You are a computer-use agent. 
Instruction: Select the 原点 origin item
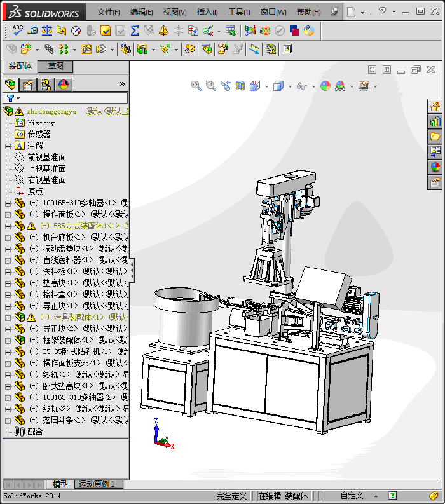click(35, 191)
